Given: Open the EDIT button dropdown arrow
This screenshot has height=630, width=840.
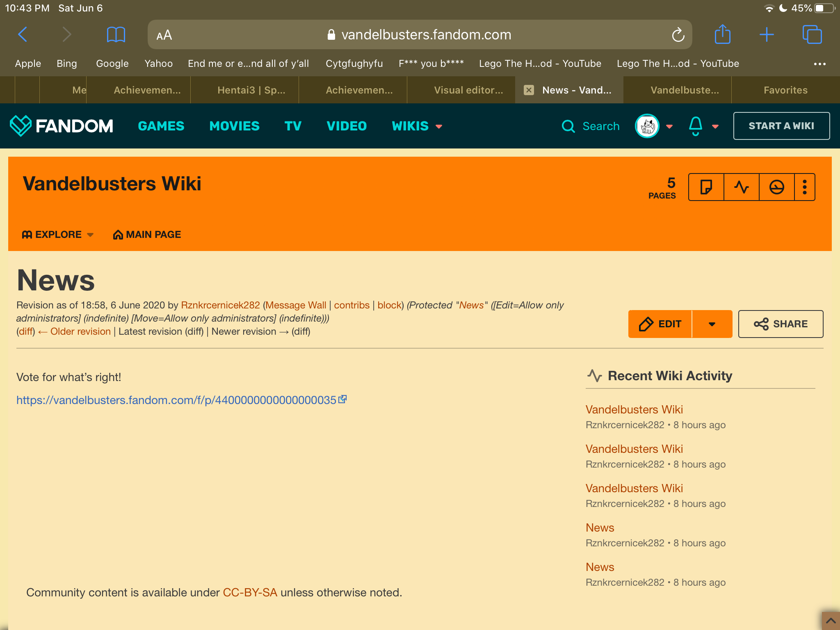Looking at the screenshot, I should pyautogui.click(x=712, y=324).
